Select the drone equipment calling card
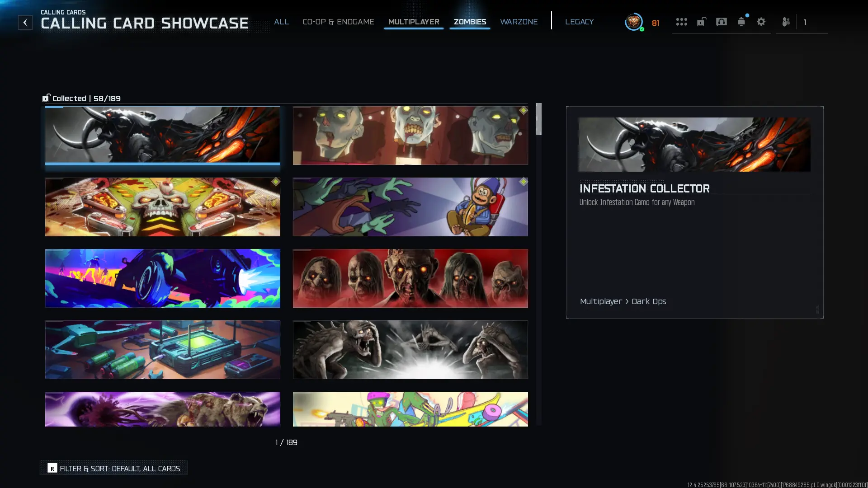This screenshot has width=868, height=488. point(162,350)
